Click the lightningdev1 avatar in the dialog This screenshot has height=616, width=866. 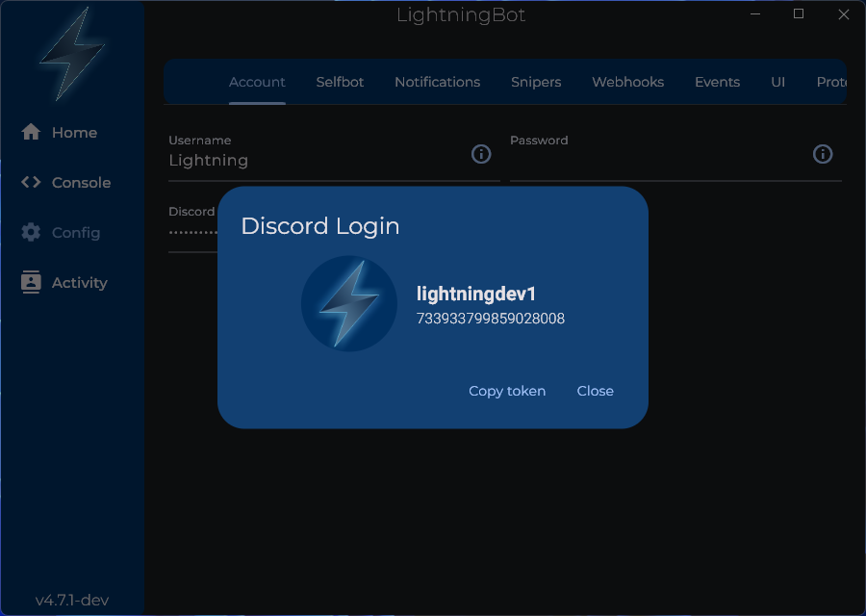pyautogui.click(x=348, y=303)
